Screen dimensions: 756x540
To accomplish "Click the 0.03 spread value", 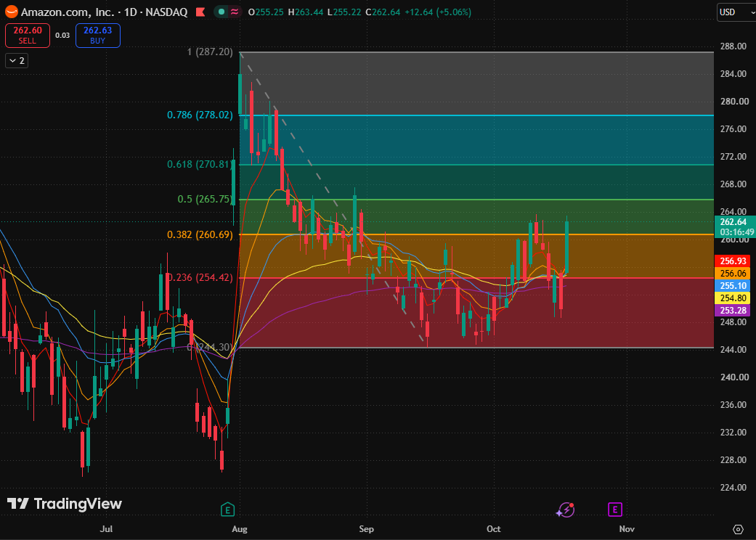I will (62, 35).
